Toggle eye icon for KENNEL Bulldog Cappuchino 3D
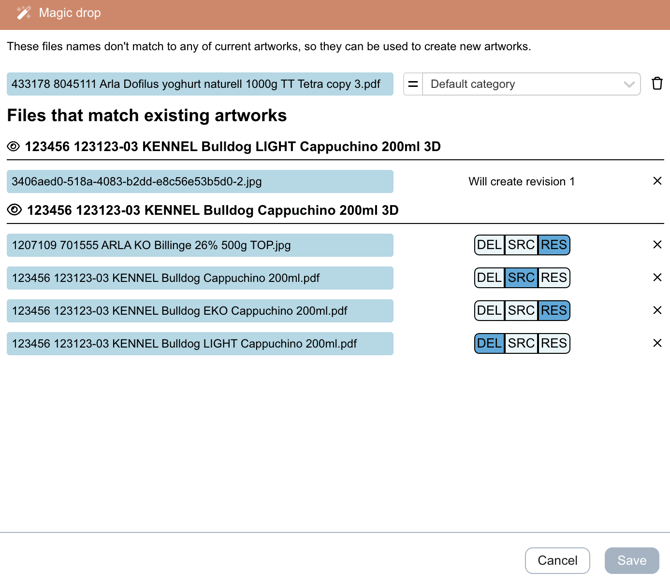This screenshot has width=670, height=586. 14,210
